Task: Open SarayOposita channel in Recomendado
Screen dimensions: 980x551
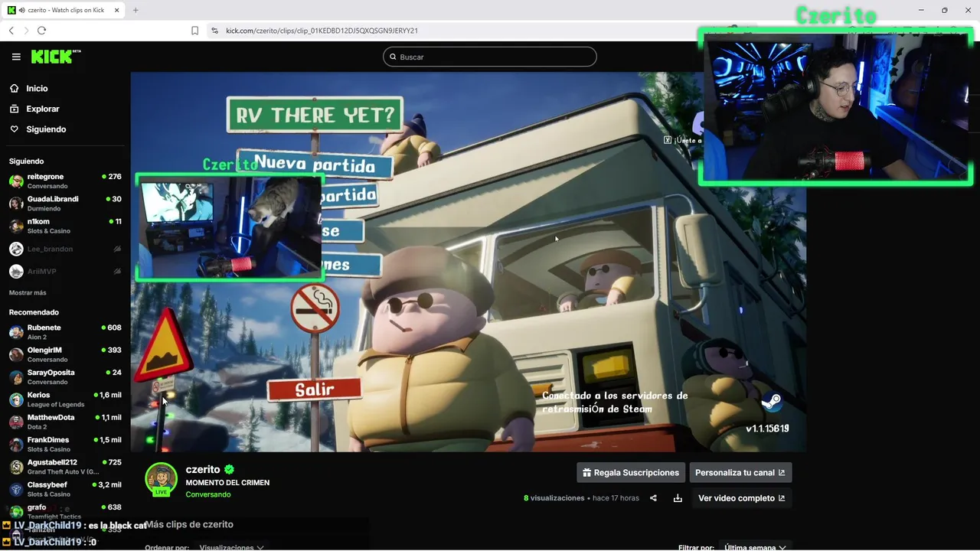Action: click(65, 377)
